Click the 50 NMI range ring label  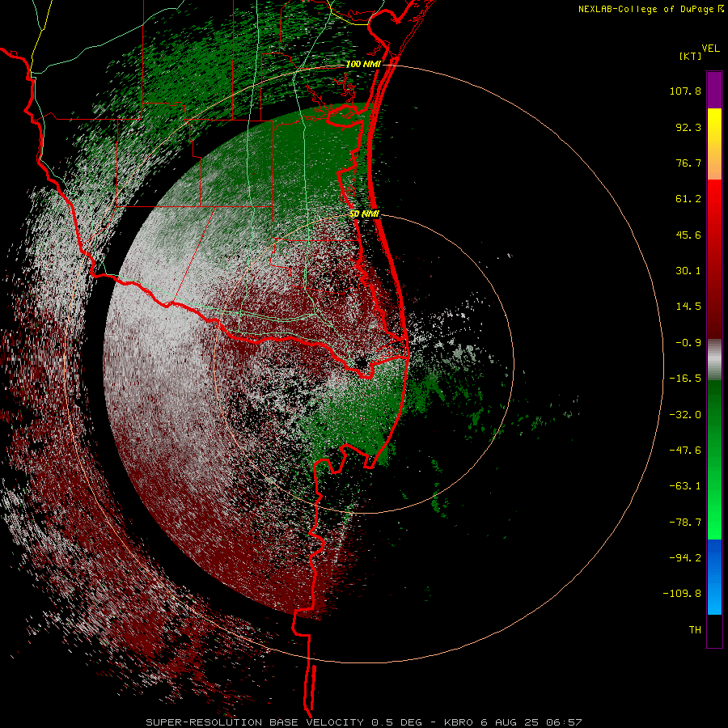coord(365,214)
